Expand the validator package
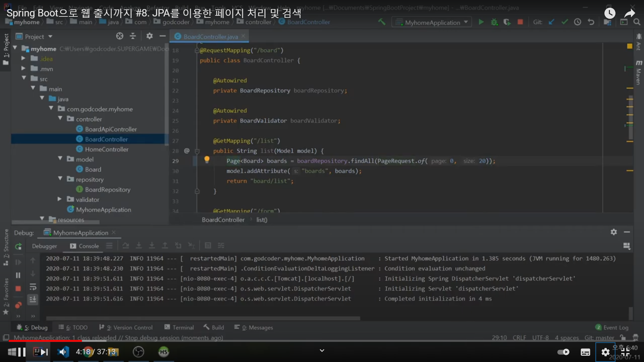 point(59,199)
